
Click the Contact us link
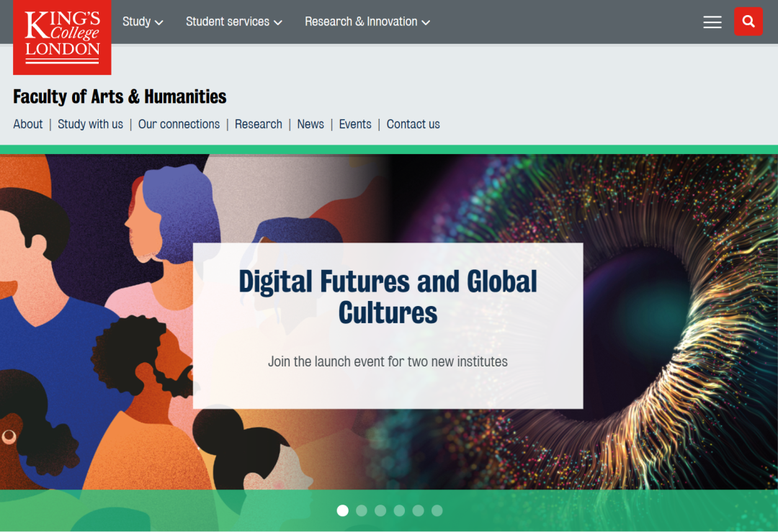413,124
